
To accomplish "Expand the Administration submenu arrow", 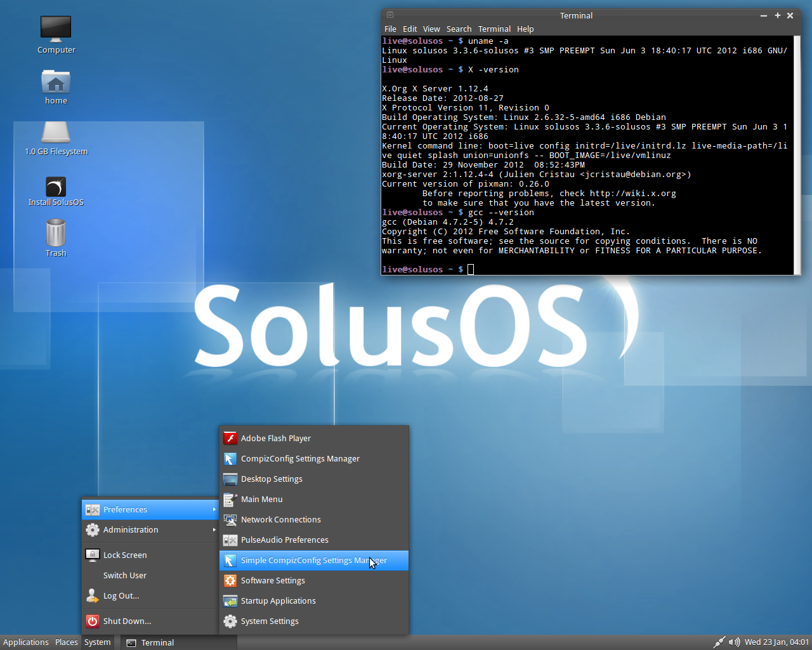I will tap(214, 529).
